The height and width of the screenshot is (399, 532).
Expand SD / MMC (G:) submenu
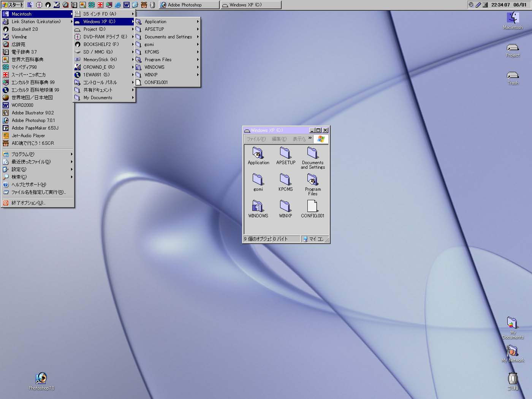point(104,52)
